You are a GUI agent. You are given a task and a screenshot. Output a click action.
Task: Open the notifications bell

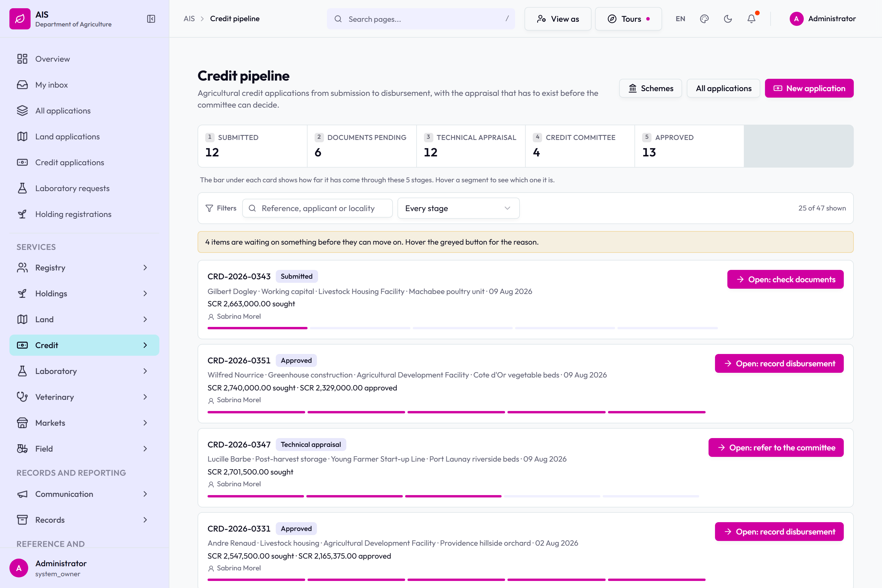[x=751, y=19]
